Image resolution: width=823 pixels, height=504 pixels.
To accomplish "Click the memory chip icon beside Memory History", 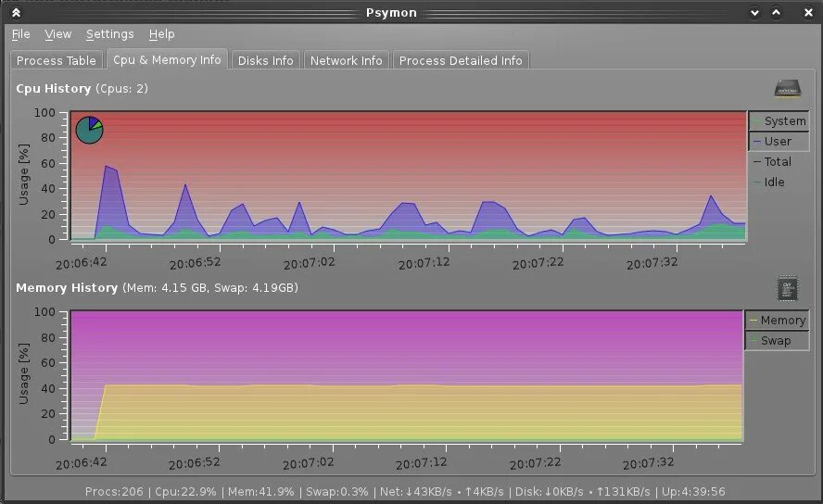I will (x=787, y=288).
